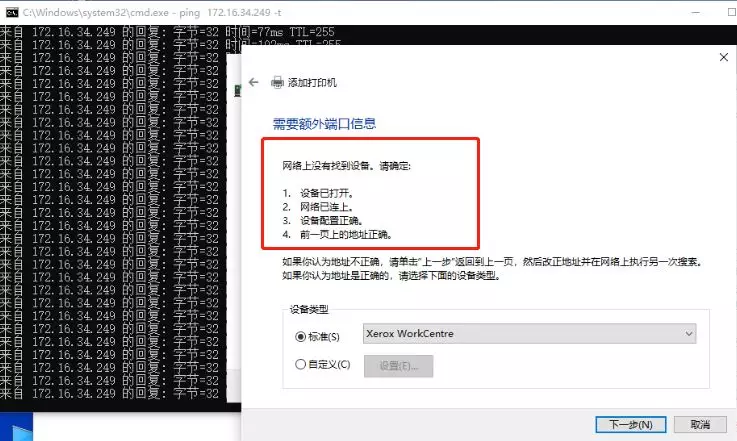Click the heading 需要额外端口信息
Viewport: 737px width, 441px height.
324,124
